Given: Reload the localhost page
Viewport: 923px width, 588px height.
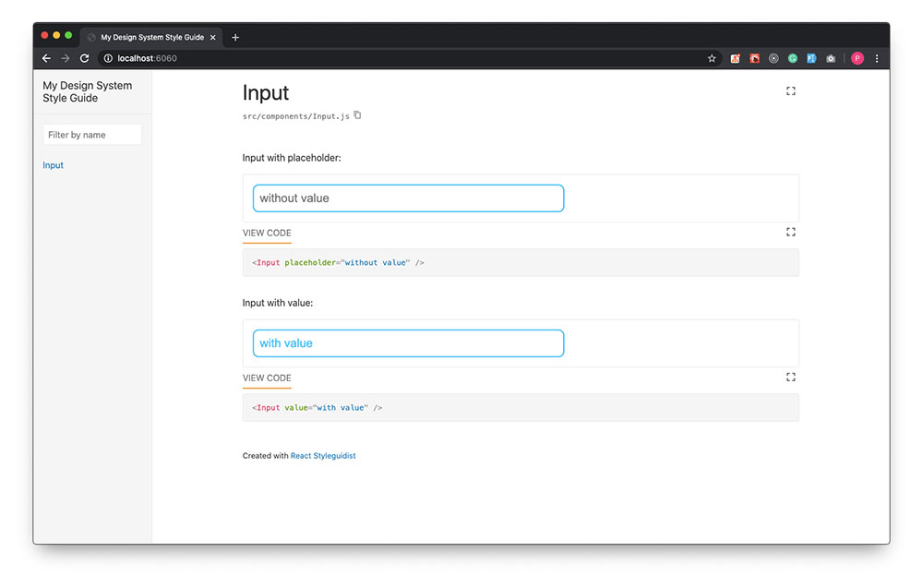Looking at the screenshot, I should pos(84,58).
